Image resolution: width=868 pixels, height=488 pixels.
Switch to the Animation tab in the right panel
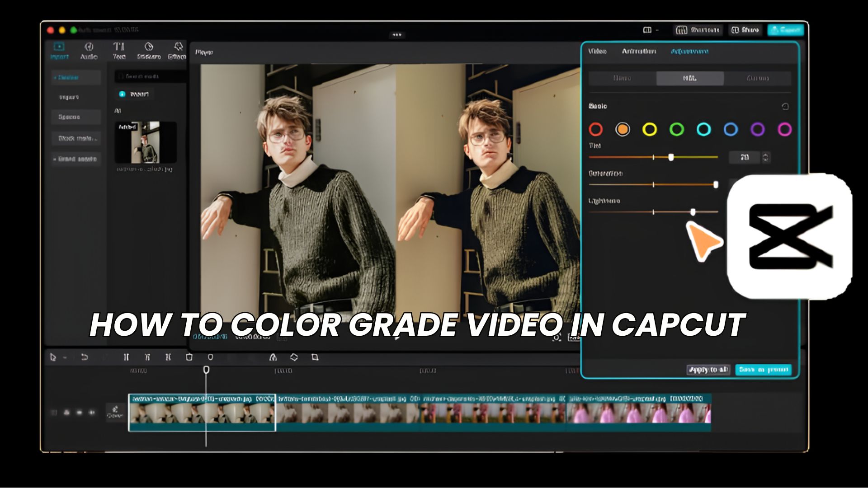coord(639,52)
